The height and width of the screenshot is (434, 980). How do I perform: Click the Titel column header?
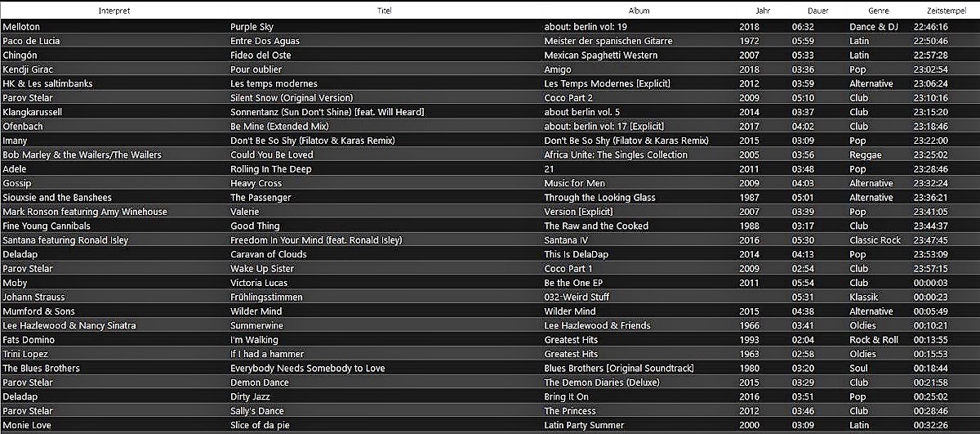[x=384, y=11]
